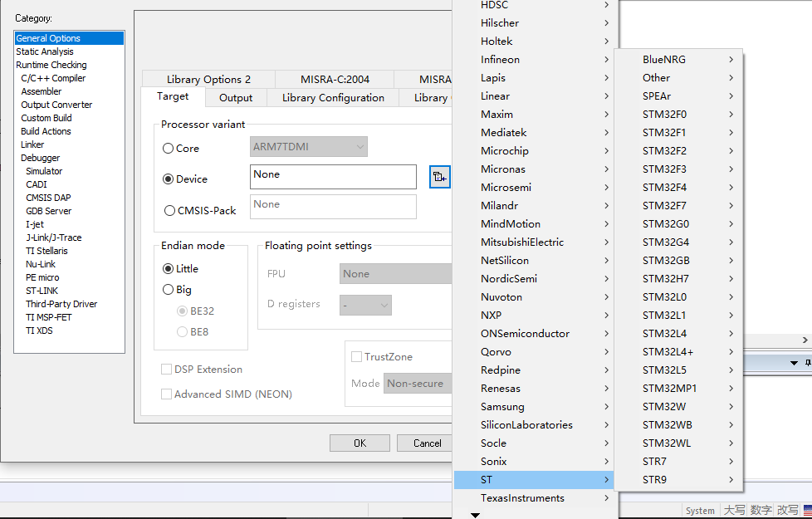Viewport: 812px width, 519px height.
Task: Click the language flag icon on the input bar
Action: [x=807, y=510]
